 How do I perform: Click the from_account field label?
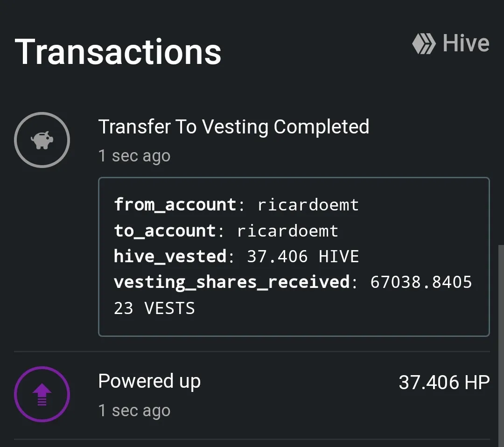pos(175,205)
